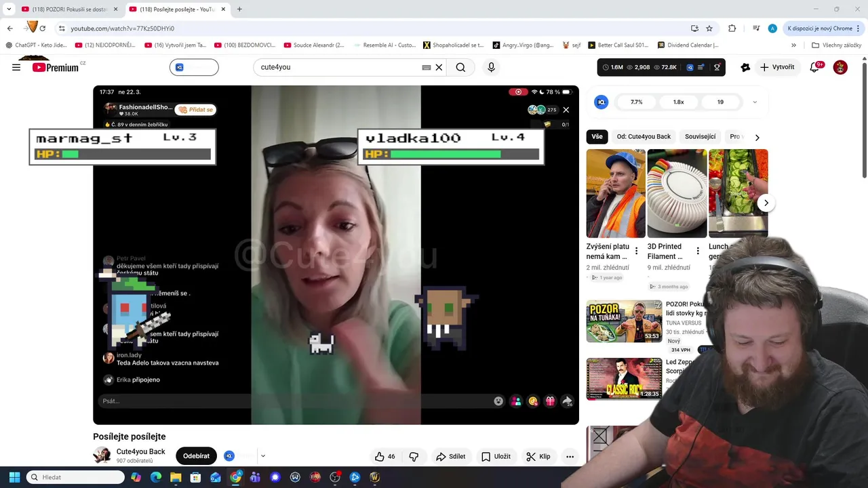Screen dimensions: 868x488
Task: Open POZOR NA TUŇÁKA video thumbnail
Action: (624, 321)
